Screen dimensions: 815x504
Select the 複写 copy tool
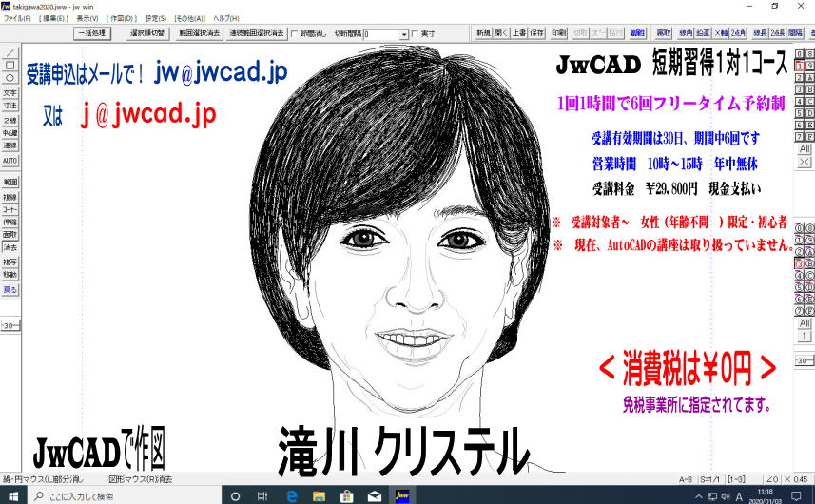pyautogui.click(x=10, y=262)
